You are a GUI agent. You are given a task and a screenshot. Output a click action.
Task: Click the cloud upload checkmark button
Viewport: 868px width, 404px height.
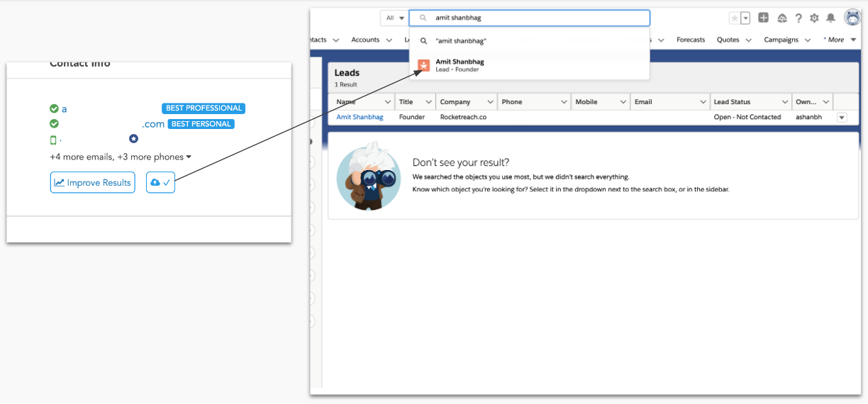pyautogui.click(x=160, y=182)
